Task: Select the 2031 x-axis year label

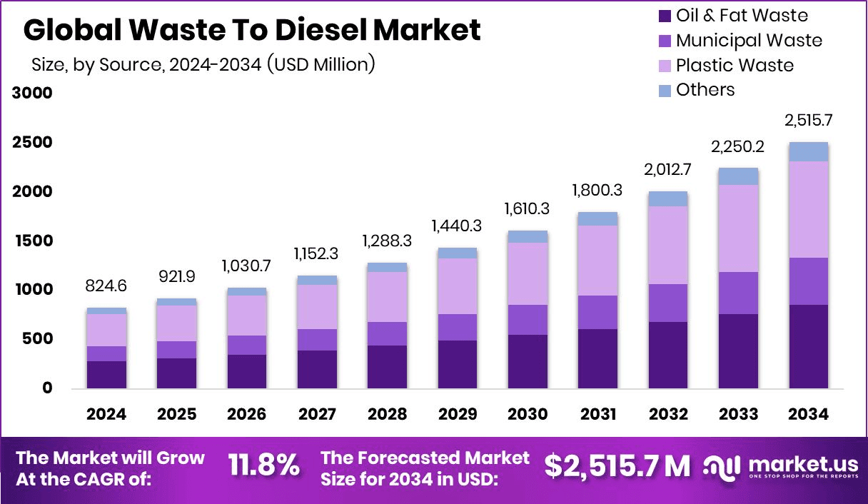Action: click(597, 415)
